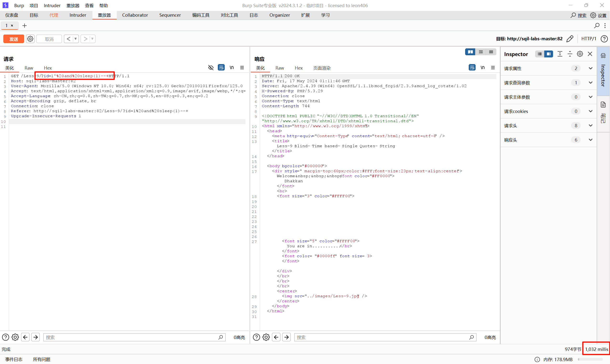Open the Burp menu

(x=19, y=5)
